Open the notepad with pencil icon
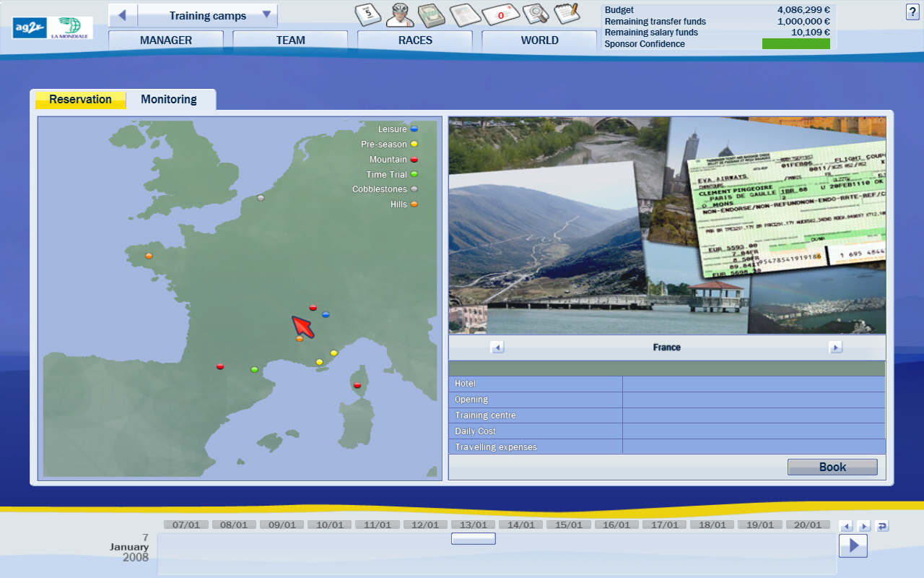 [x=567, y=14]
